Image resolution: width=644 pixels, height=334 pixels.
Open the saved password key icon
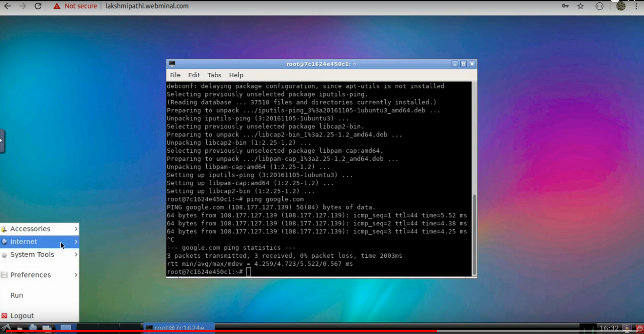(565, 6)
